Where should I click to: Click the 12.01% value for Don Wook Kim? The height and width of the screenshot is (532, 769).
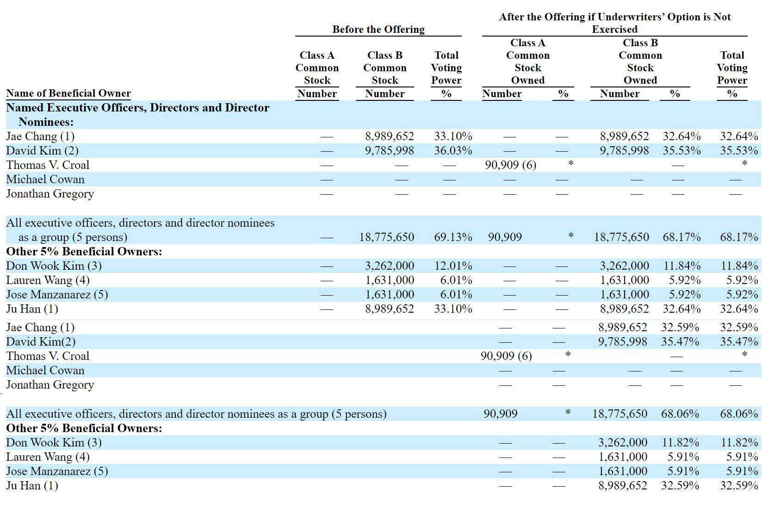453,266
